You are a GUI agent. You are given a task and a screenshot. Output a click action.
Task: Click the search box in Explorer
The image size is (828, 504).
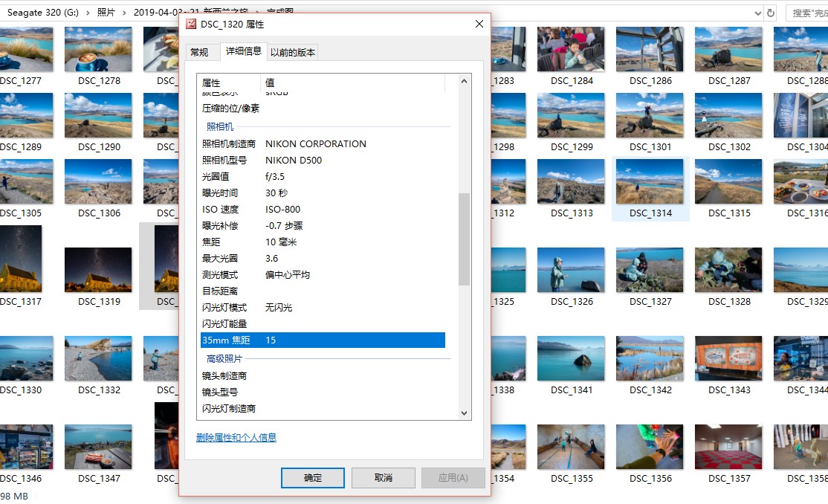[x=806, y=13]
